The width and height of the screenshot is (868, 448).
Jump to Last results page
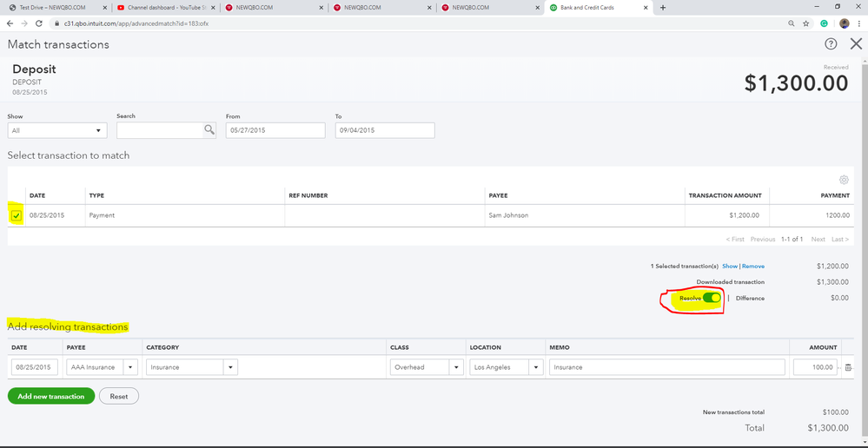[839, 240]
